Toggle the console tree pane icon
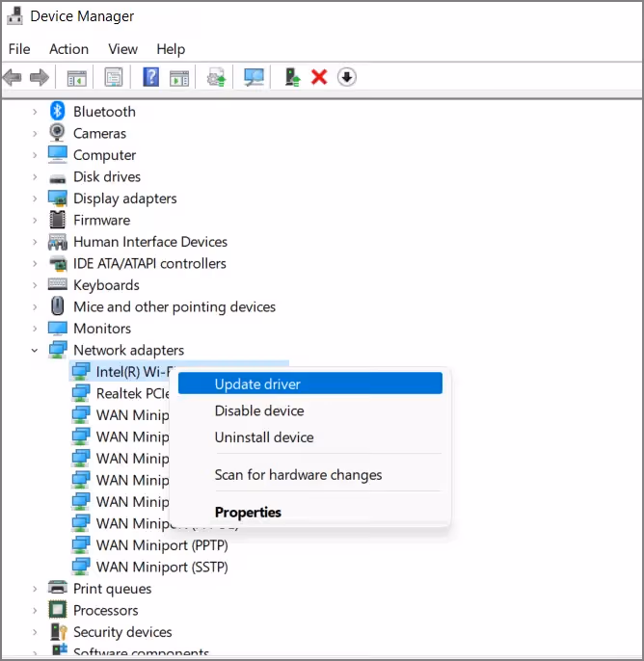 [76, 78]
